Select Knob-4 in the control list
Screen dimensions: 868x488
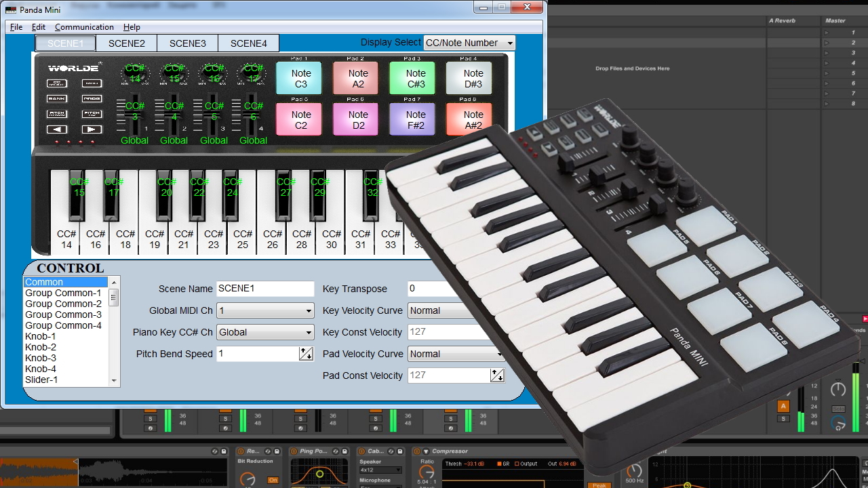pos(66,369)
